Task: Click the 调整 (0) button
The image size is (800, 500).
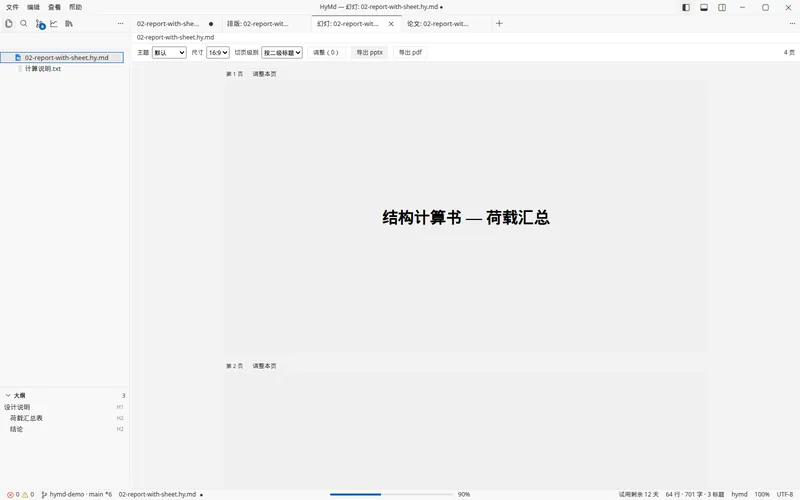Action: tap(326, 53)
